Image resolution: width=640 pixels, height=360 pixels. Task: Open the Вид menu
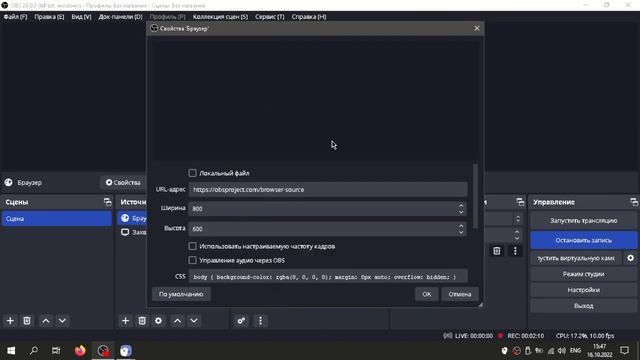click(81, 17)
